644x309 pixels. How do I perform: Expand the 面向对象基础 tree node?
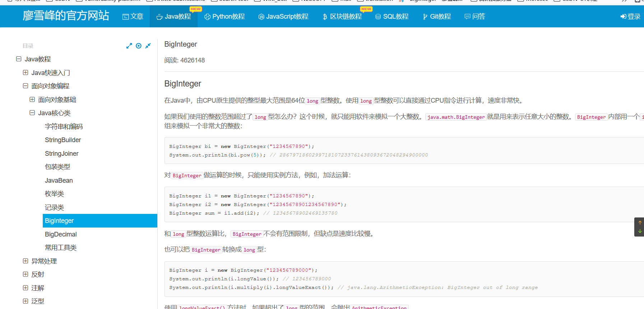point(32,99)
